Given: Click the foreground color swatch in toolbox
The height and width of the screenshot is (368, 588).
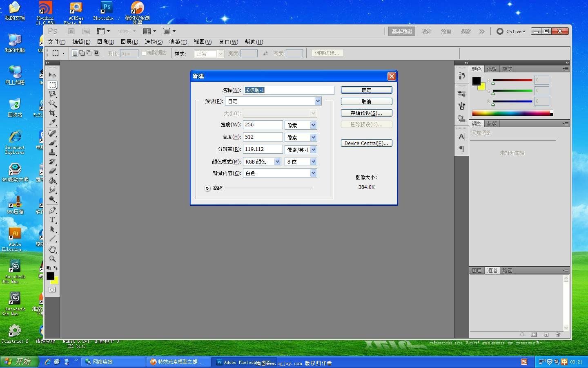Looking at the screenshot, I should click(x=50, y=276).
